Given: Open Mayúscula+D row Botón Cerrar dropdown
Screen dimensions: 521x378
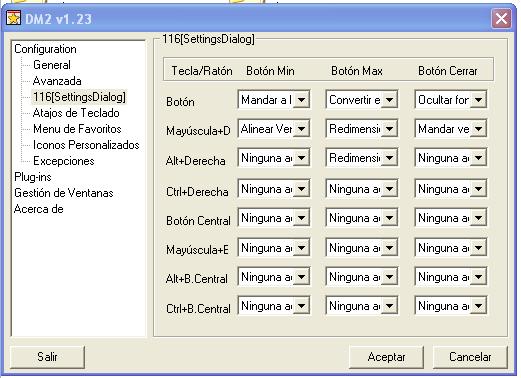Looking at the screenshot, I should point(451,128).
